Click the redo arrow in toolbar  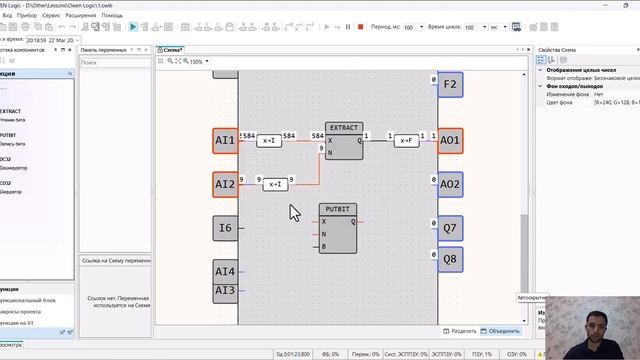click(72, 27)
